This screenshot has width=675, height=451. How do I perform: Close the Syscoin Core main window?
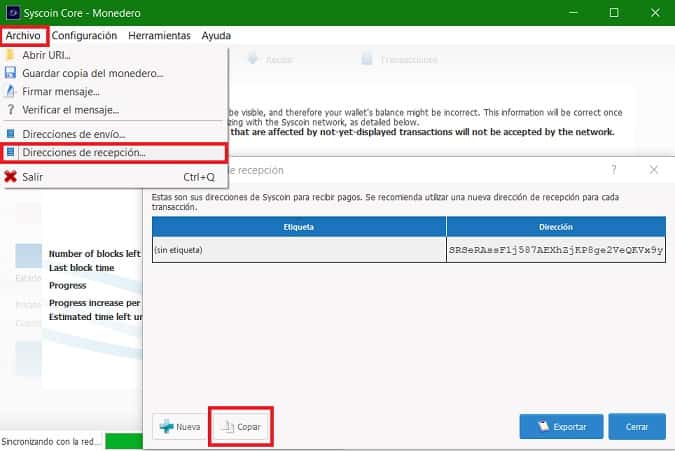[655, 13]
